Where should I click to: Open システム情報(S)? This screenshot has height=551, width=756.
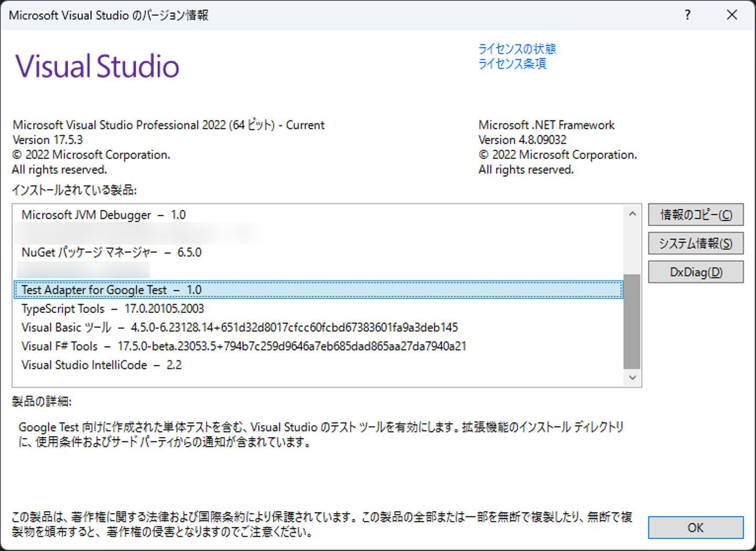point(696,243)
